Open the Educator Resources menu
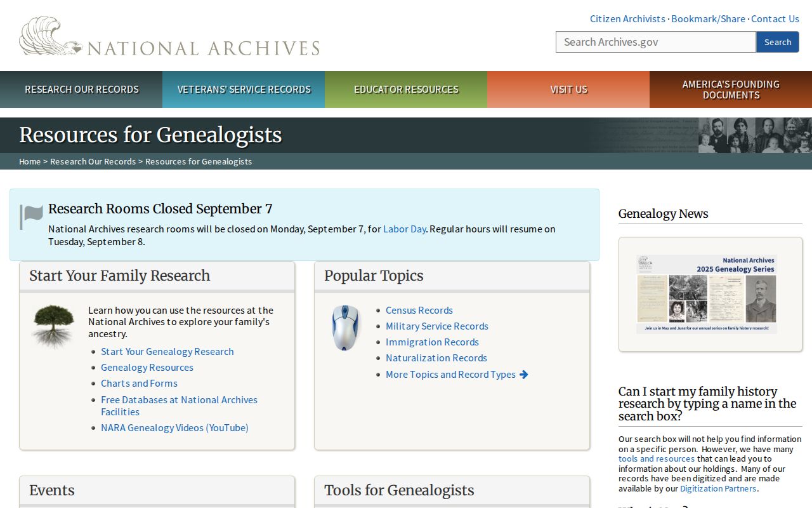 tap(406, 90)
